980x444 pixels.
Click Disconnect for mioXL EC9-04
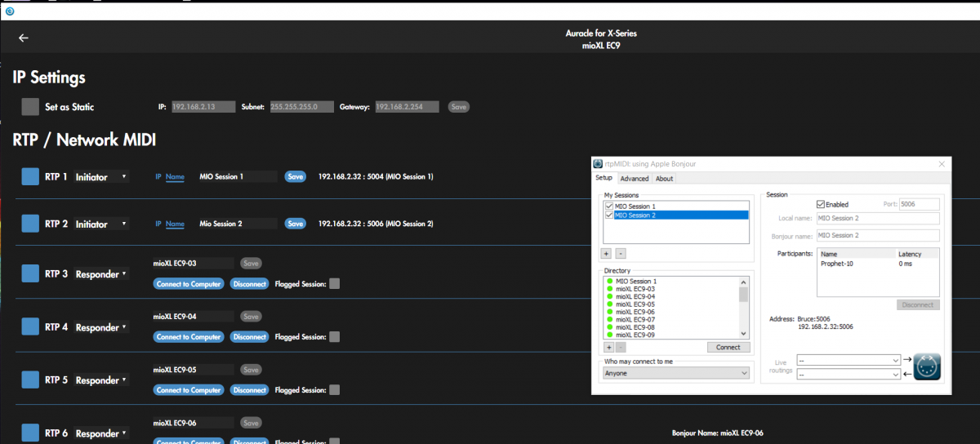pos(249,337)
